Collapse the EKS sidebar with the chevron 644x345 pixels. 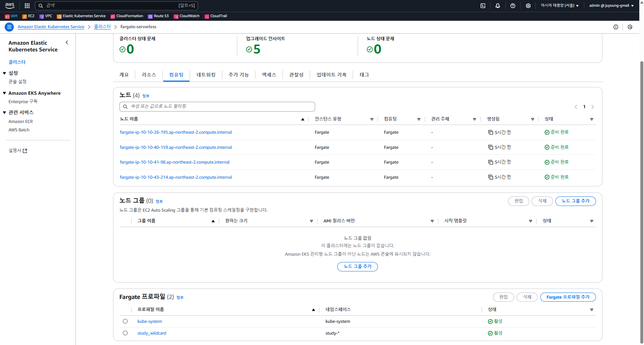67,42
